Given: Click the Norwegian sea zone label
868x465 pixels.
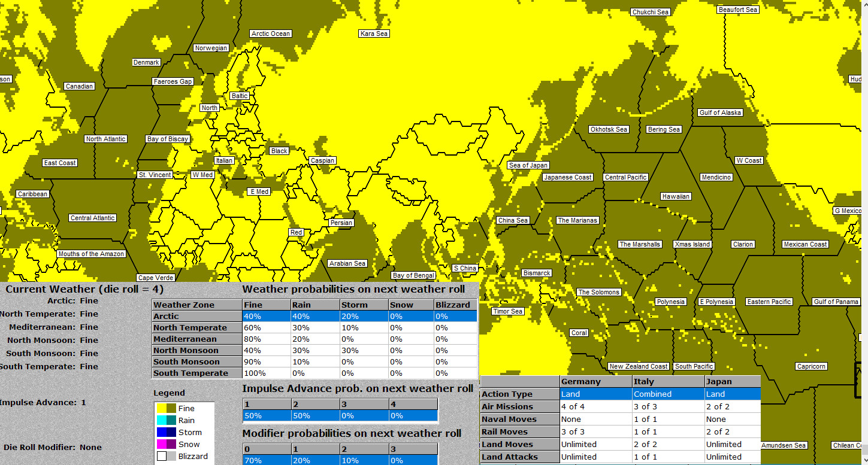Looking at the screenshot, I should (x=211, y=48).
